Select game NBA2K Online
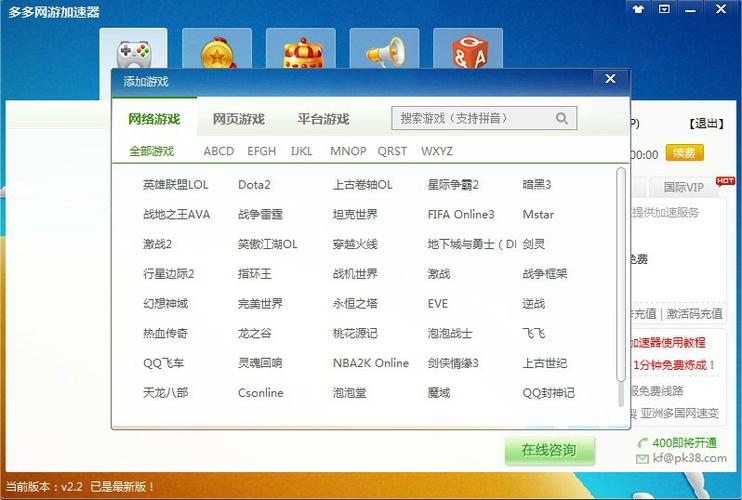The image size is (742, 500). point(371,363)
